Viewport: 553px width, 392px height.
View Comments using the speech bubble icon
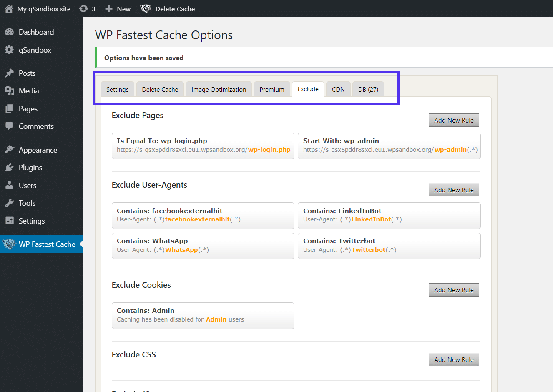click(x=10, y=126)
